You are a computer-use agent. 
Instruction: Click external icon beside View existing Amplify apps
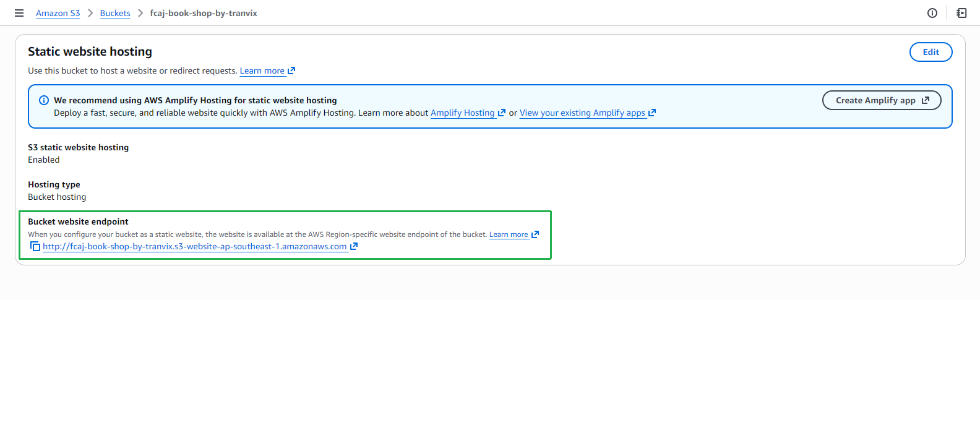pyautogui.click(x=652, y=113)
